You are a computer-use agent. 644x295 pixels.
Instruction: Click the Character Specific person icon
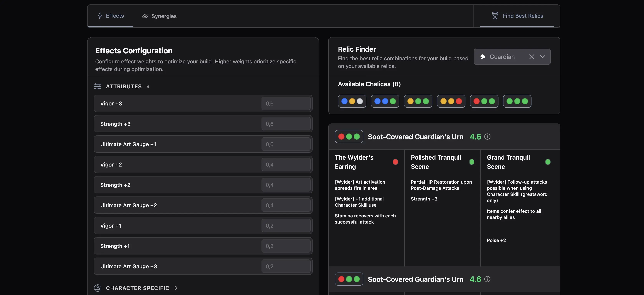(x=98, y=288)
